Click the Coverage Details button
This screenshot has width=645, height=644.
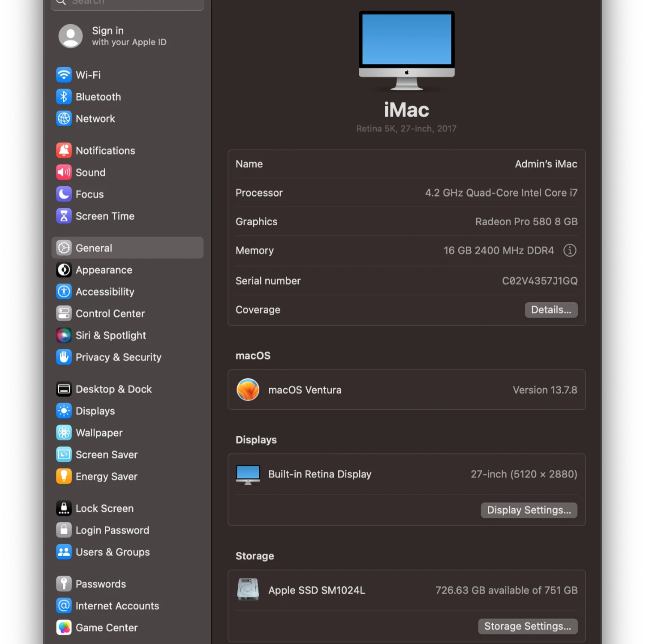click(x=550, y=310)
